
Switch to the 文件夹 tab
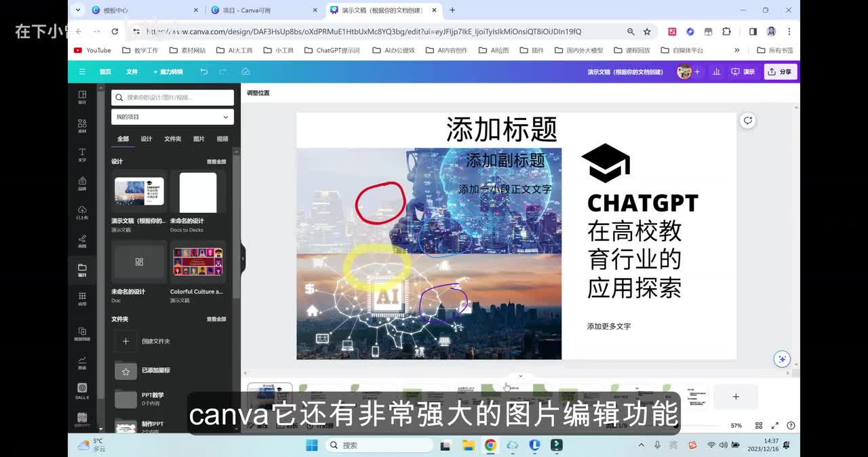click(172, 139)
